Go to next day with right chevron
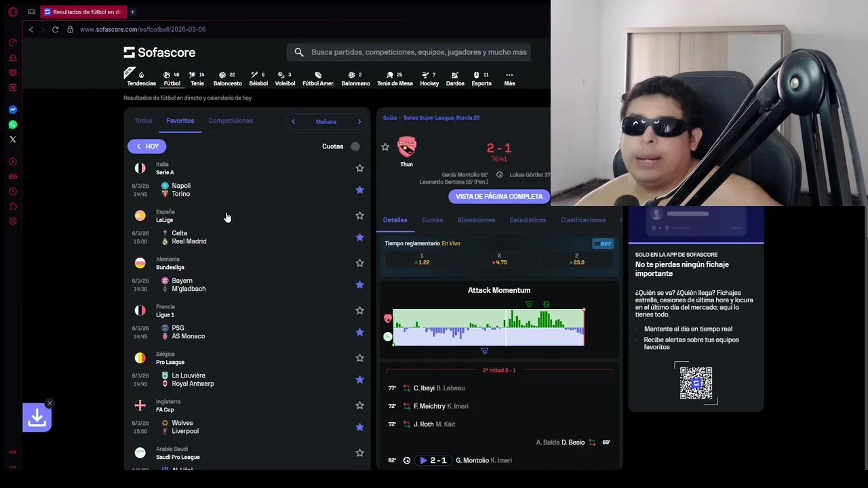 359,121
